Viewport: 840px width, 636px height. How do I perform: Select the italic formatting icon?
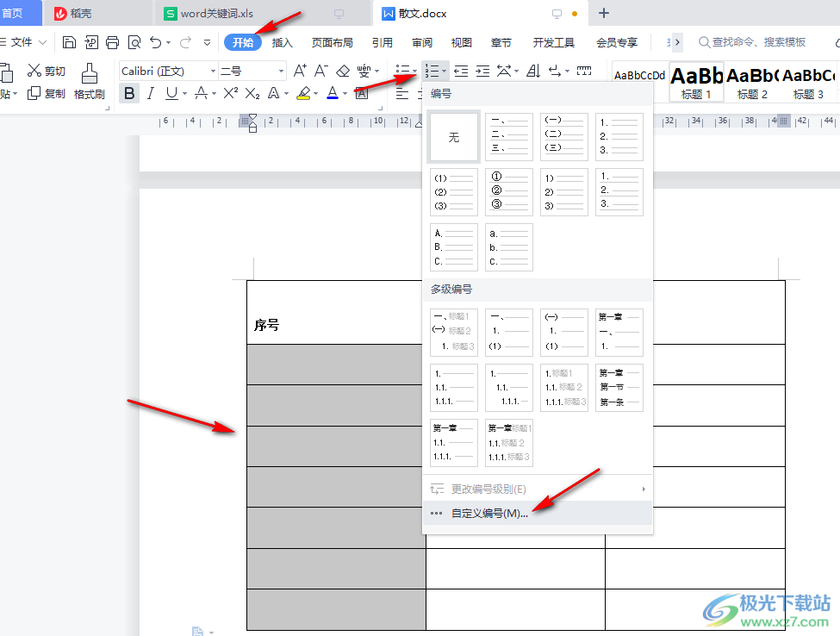tap(149, 91)
